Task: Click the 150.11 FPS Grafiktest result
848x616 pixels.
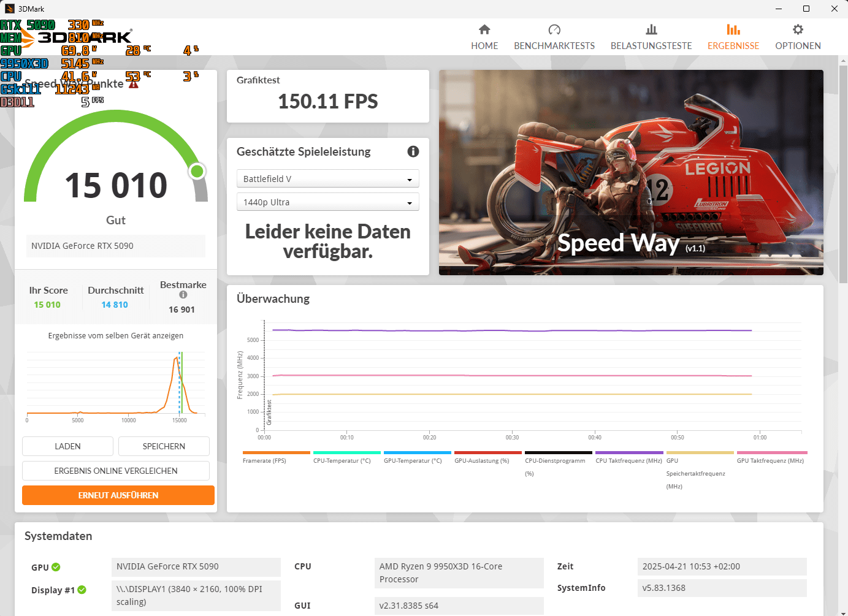Action: 328,101
